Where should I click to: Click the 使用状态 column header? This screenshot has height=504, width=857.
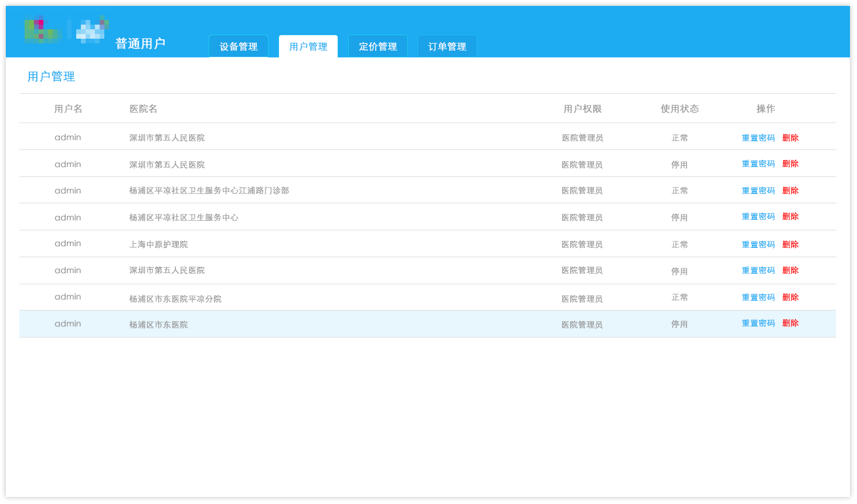tap(680, 108)
